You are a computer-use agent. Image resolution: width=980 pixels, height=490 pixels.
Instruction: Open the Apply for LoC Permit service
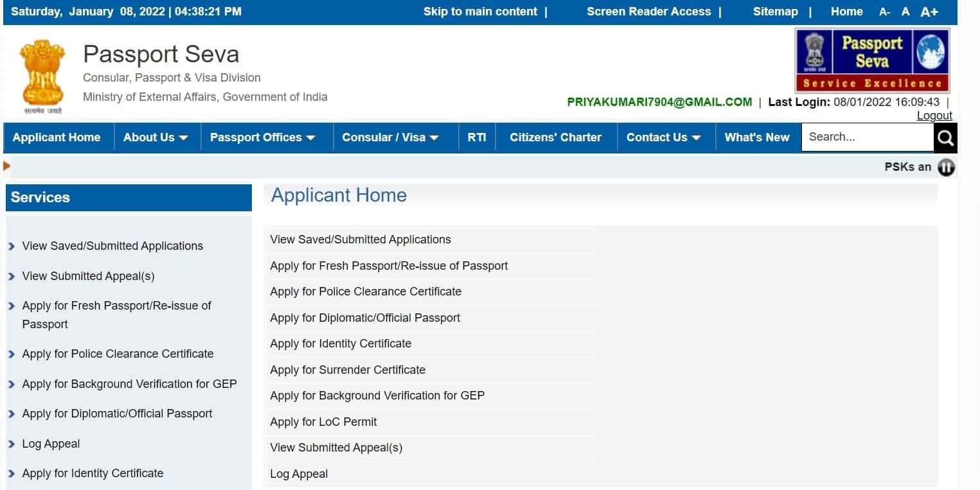[325, 421]
